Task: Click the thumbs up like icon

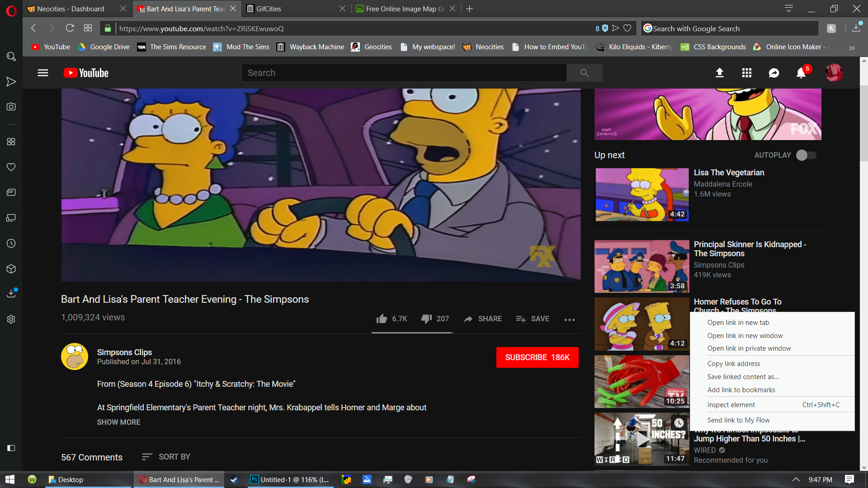Action: pos(382,319)
